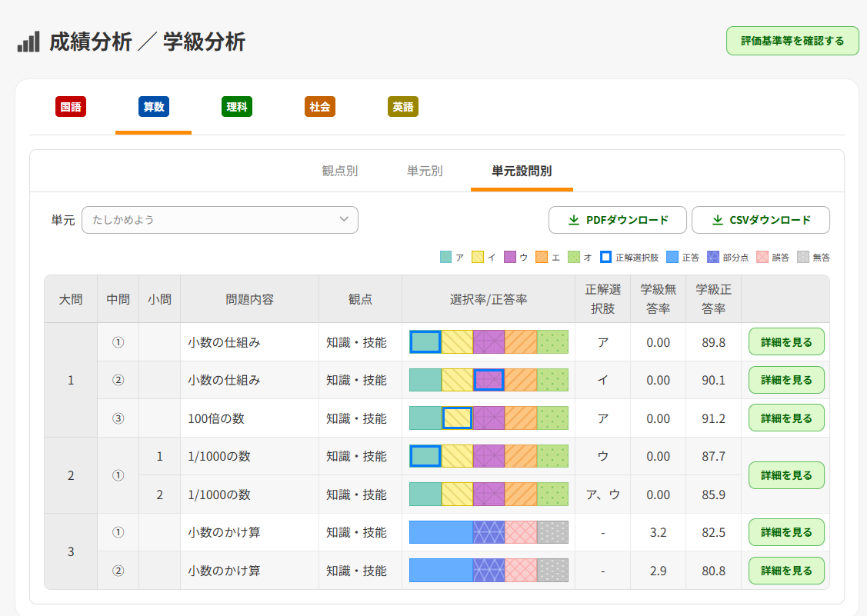View details for the 1/1000の数 questions

[x=786, y=475]
